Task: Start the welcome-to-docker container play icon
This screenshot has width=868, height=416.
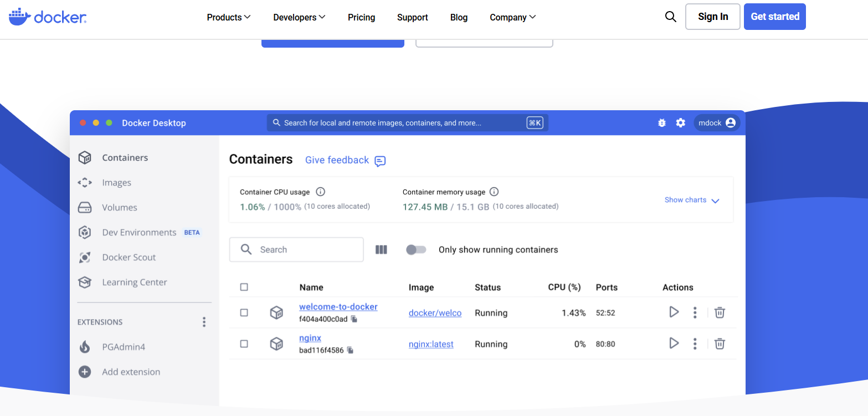Action: click(674, 312)
